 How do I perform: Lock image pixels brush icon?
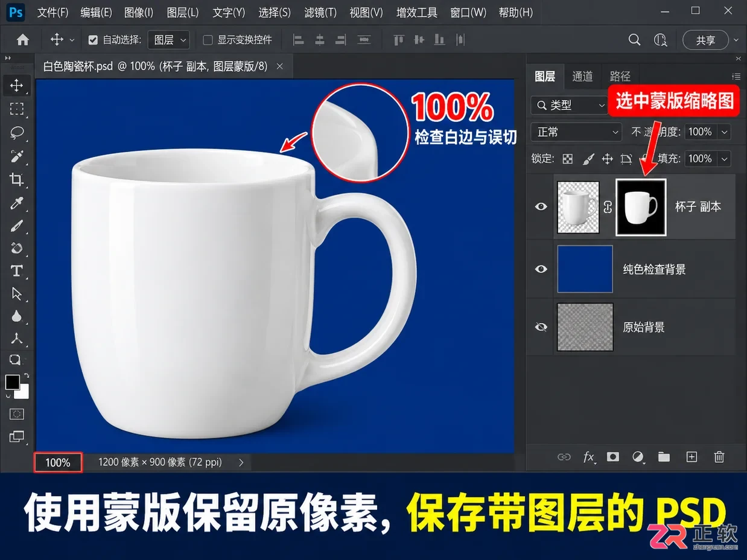coord(588,159)
